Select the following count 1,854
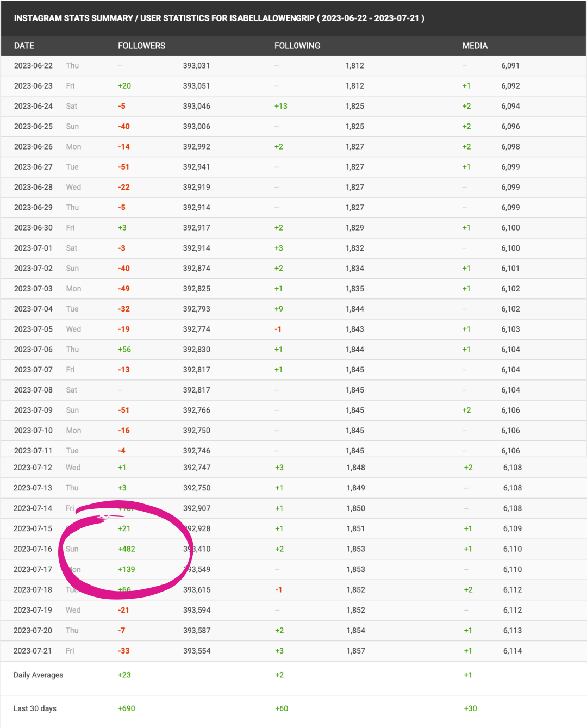 coord(356,631)
